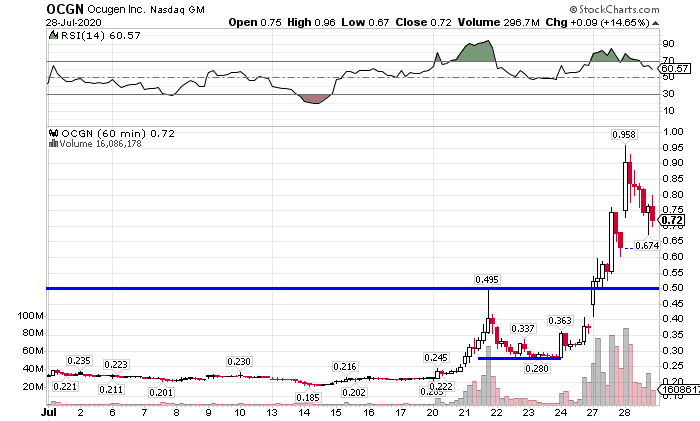Select the OCGN ticker symbol title
Viewport: 700px width, 421px height.
[65, 9]
